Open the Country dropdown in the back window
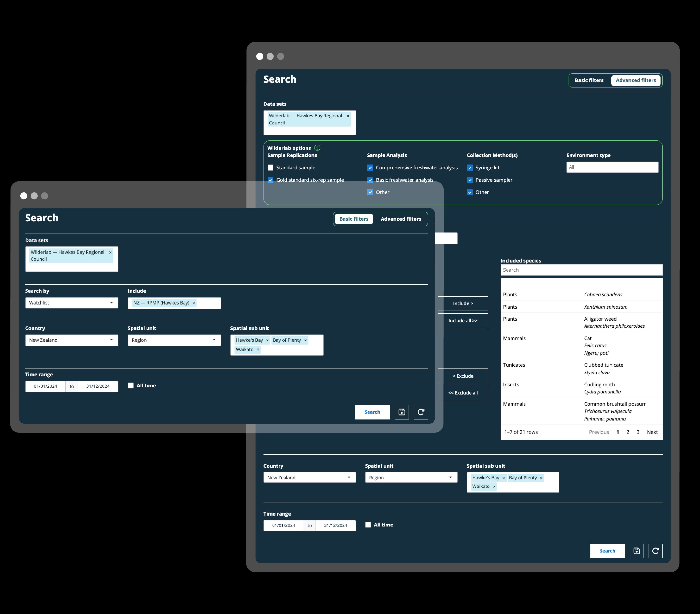This screenshot has width=700, height=614. tap(310, 477)
